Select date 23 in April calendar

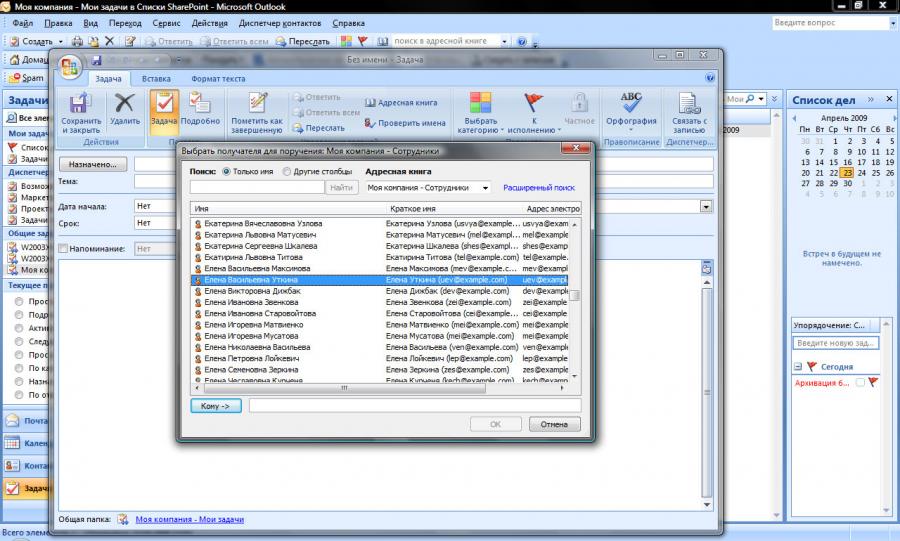[x=847, y=173]
